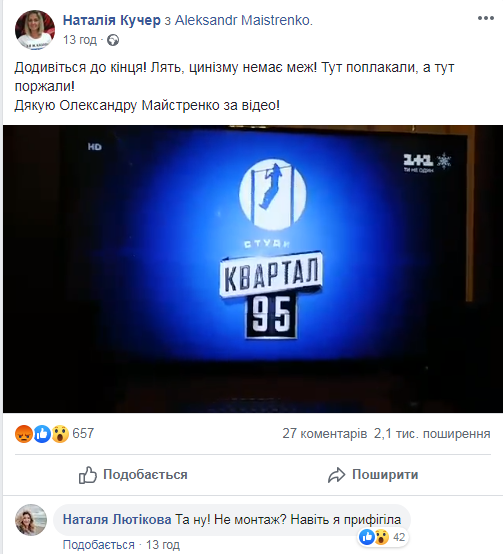
Task: Like the post with Подобається button
Action: pos(133,475)
